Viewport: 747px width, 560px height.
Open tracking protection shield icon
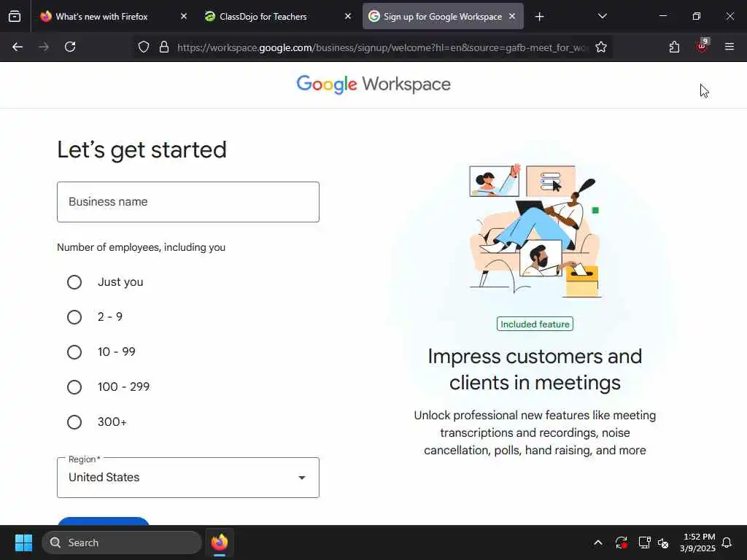144,47
